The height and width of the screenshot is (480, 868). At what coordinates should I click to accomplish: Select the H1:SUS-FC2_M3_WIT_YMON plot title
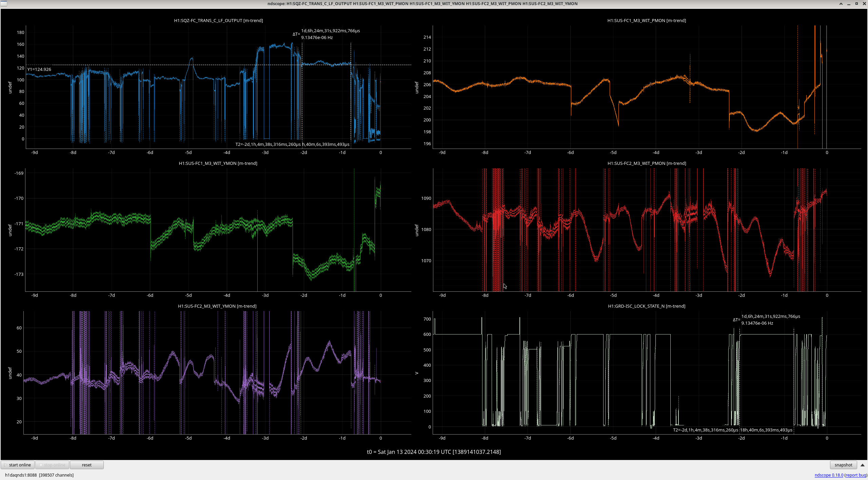coord(217,306)
